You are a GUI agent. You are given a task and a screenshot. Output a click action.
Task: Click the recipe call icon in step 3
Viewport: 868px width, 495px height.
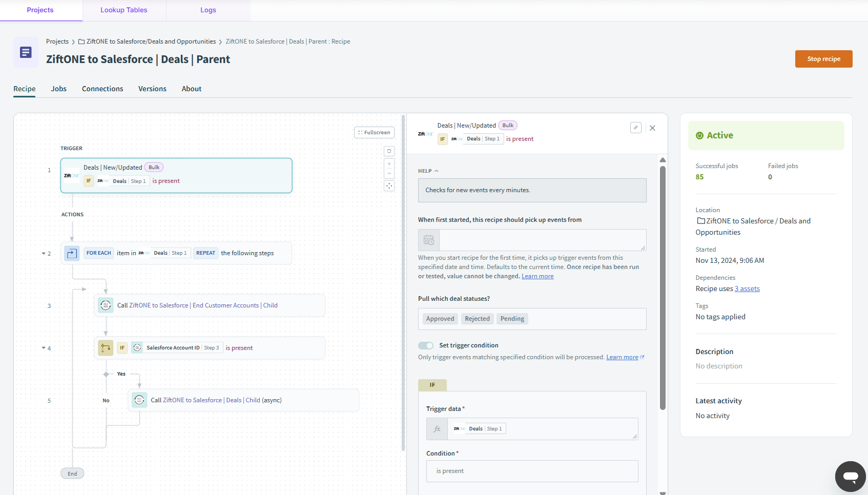pyautogui.click(x=106, y=305)
